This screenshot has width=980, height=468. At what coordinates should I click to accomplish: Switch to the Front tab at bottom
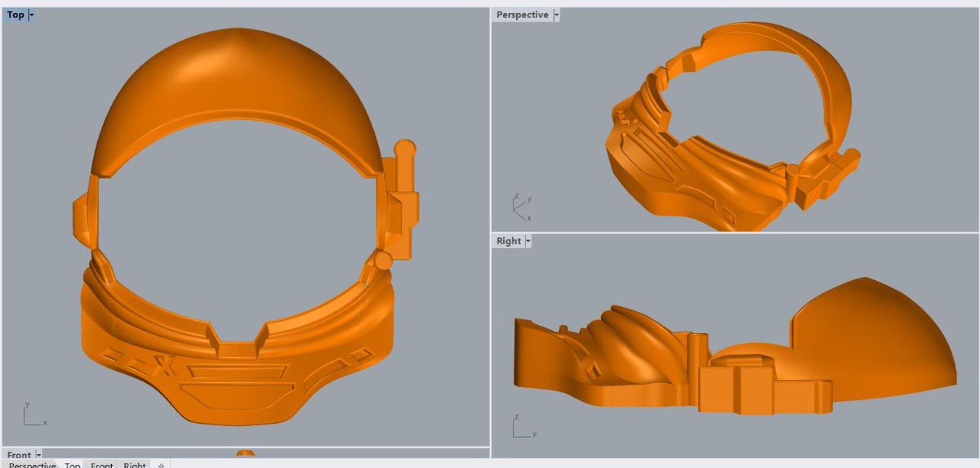pyautogui.click(x=102, y=465)
